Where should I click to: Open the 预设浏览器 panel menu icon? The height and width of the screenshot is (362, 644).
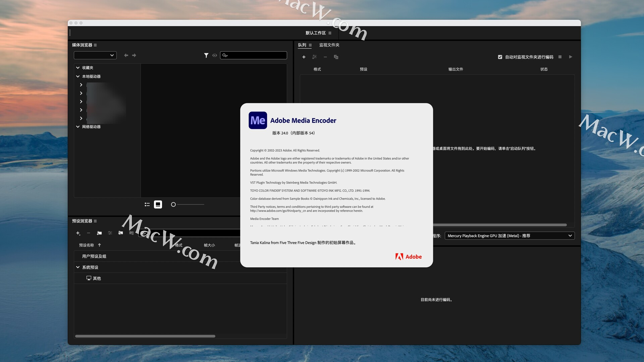pyautogui.click(x=95, y=221)
